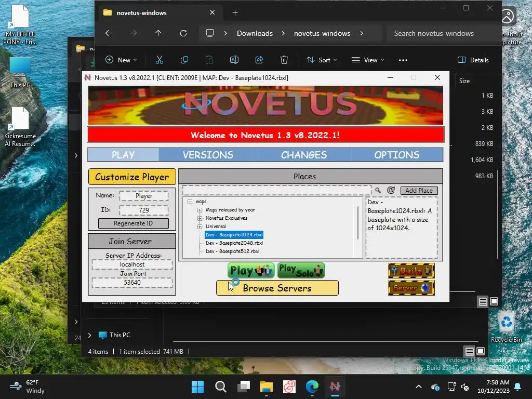Select Dev - Baseplate2048.rbxl
The width and height of the screenshot is (532, 399).
pyautogui.click(x=234, y=243)
